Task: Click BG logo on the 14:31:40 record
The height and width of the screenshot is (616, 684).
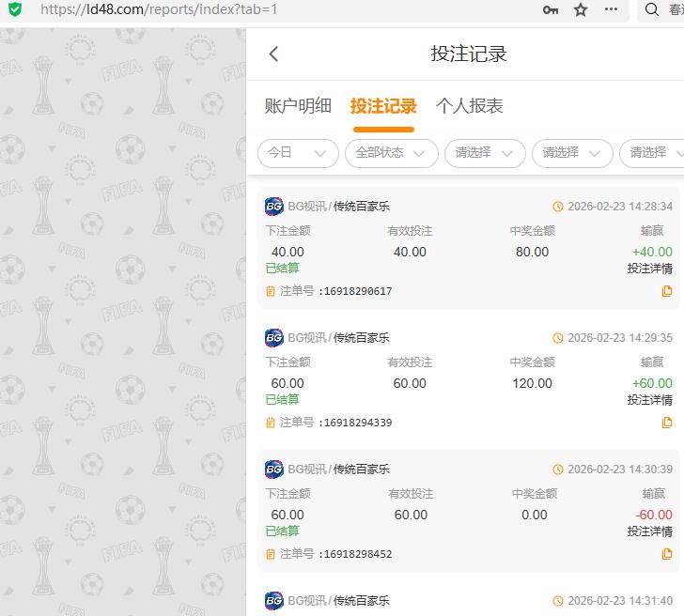Action: [274, 601]
